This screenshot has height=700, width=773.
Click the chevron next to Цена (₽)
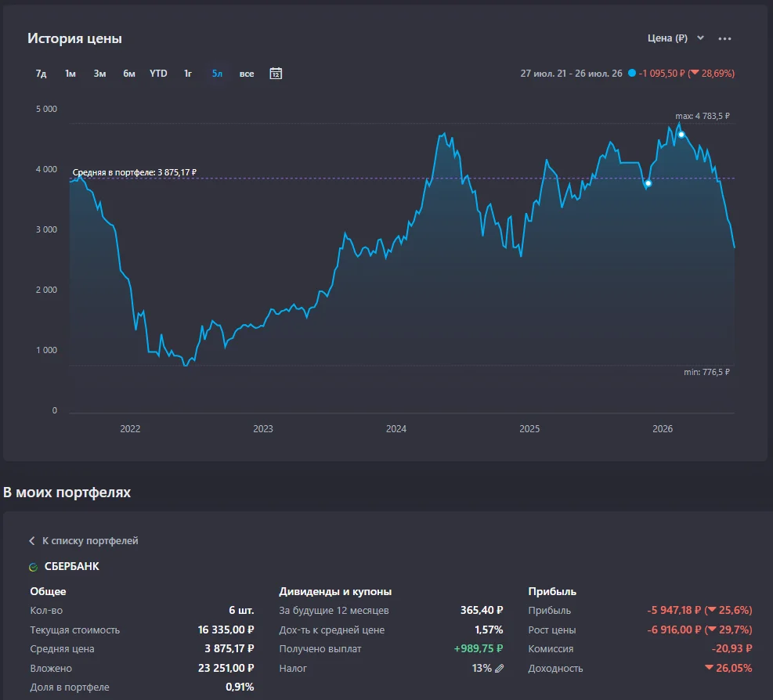click(x=700, y=38)
